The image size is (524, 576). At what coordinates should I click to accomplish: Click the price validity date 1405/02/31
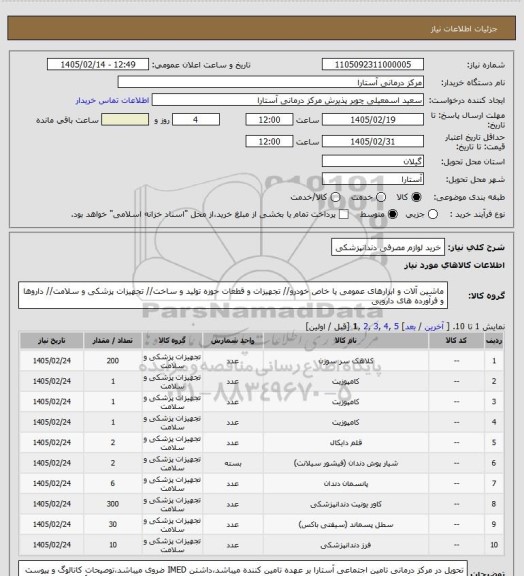[x=373, y=141]
